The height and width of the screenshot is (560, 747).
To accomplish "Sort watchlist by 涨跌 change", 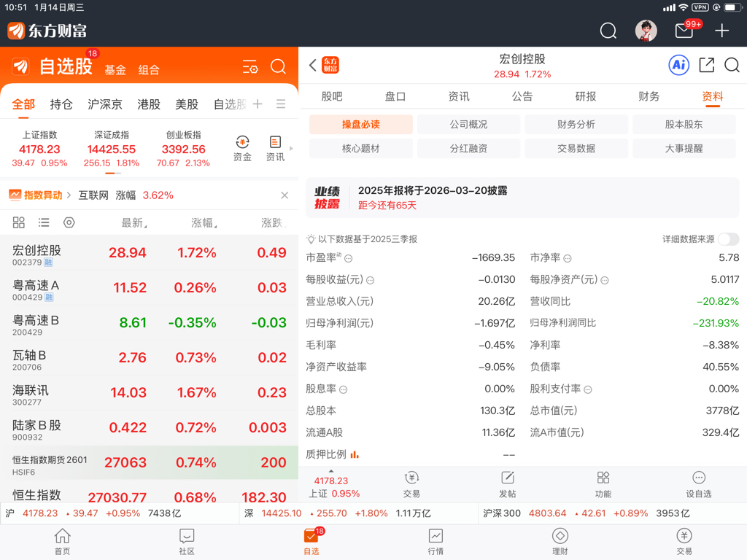I will (x=274, y=223).
